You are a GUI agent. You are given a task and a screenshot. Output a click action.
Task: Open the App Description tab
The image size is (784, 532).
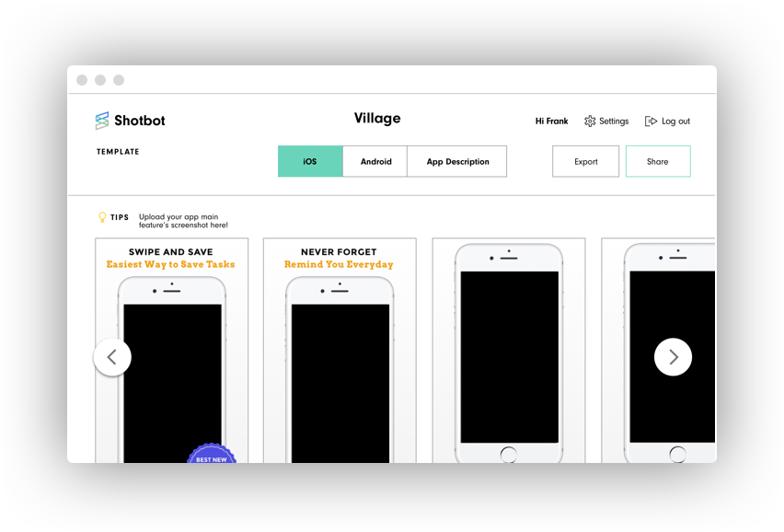coord(457,161)
